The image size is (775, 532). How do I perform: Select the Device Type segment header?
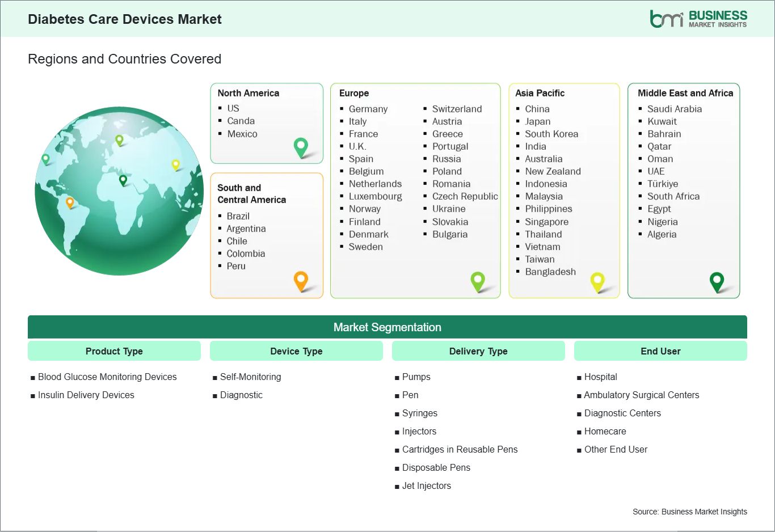point(296,351)
